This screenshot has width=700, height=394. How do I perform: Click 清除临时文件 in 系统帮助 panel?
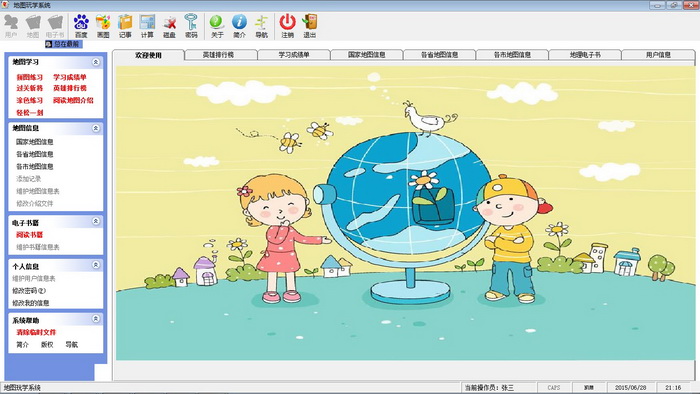(36, 332)
